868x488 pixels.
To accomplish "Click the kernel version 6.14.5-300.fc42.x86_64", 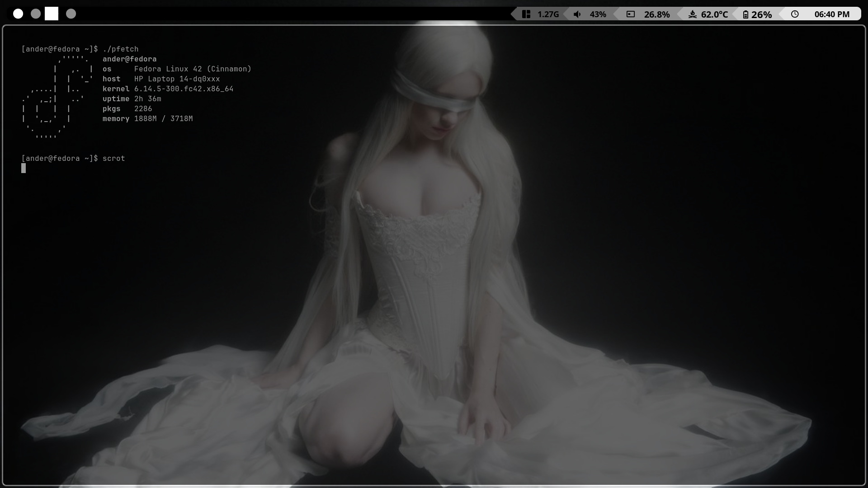I will pos(184,89).
